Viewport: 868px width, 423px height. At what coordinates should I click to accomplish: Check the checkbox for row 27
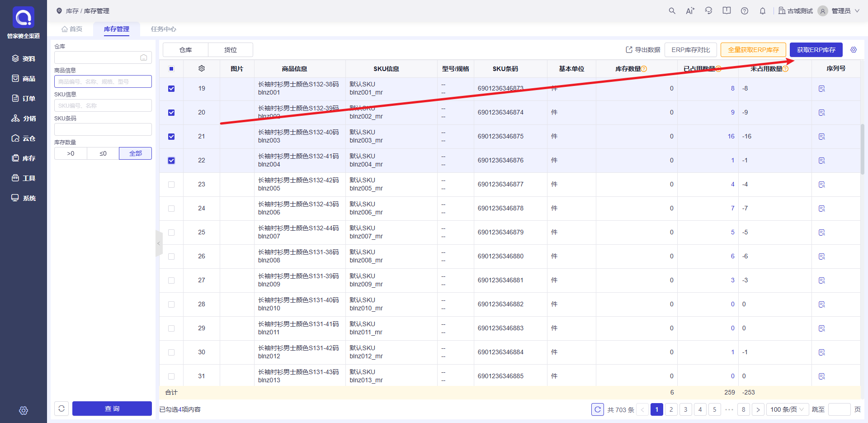[171, 280]
